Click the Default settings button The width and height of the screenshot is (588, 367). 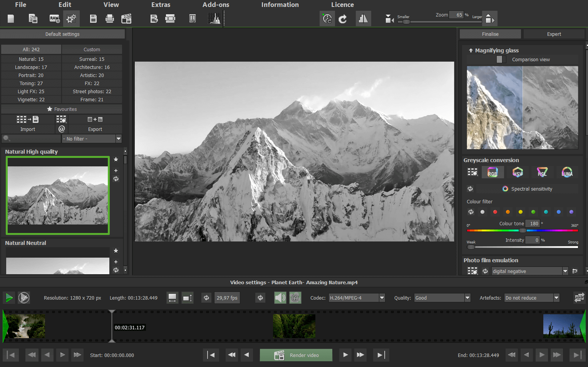(62, 34)
